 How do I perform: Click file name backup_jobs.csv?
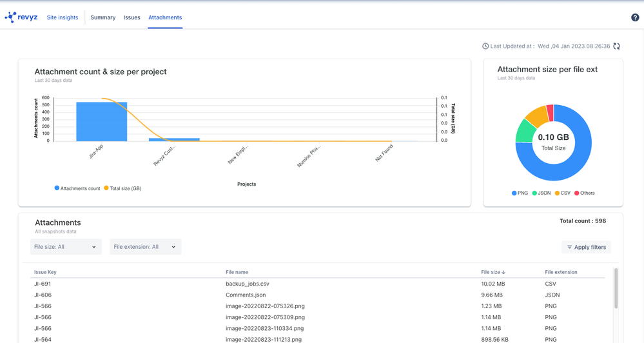click(248, 284)
